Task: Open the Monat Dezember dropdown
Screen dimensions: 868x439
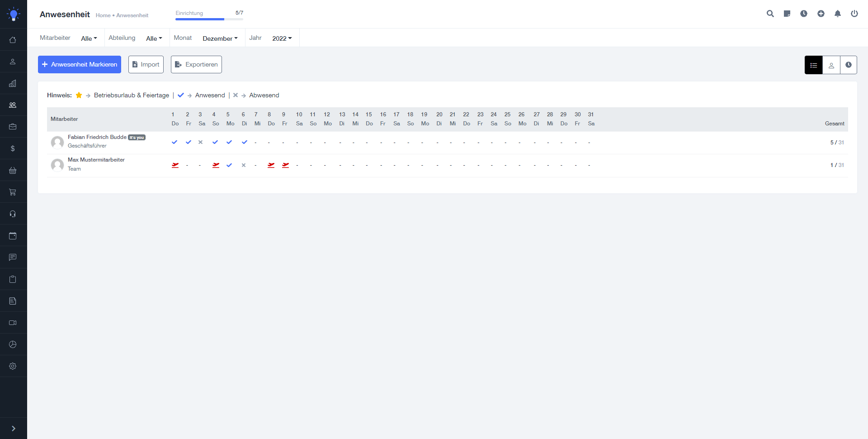Action: (x=220, y=38)
